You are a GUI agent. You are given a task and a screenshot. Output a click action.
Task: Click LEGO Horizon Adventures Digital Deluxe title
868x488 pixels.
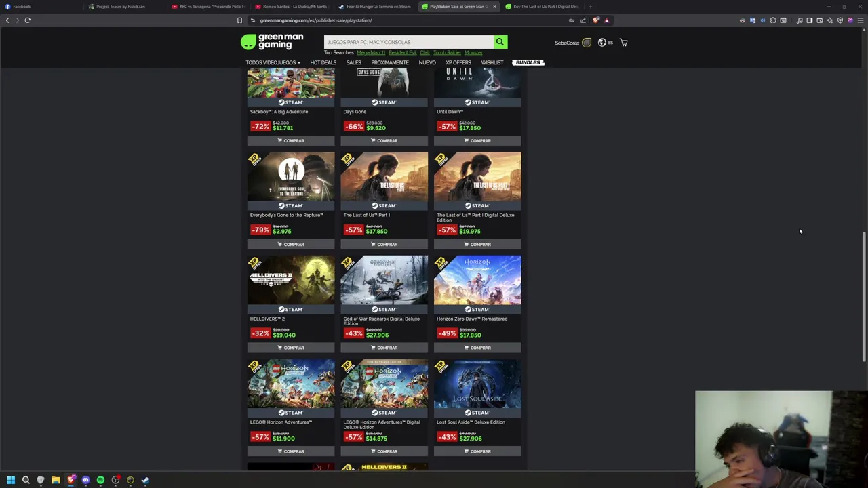[382, 425]
